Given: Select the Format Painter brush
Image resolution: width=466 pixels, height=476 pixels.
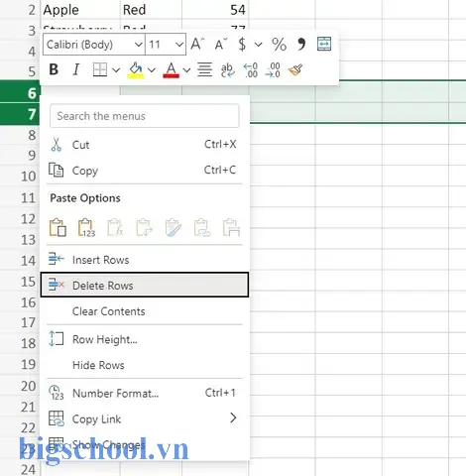Looking at the screenshot, I should (295, 69).
